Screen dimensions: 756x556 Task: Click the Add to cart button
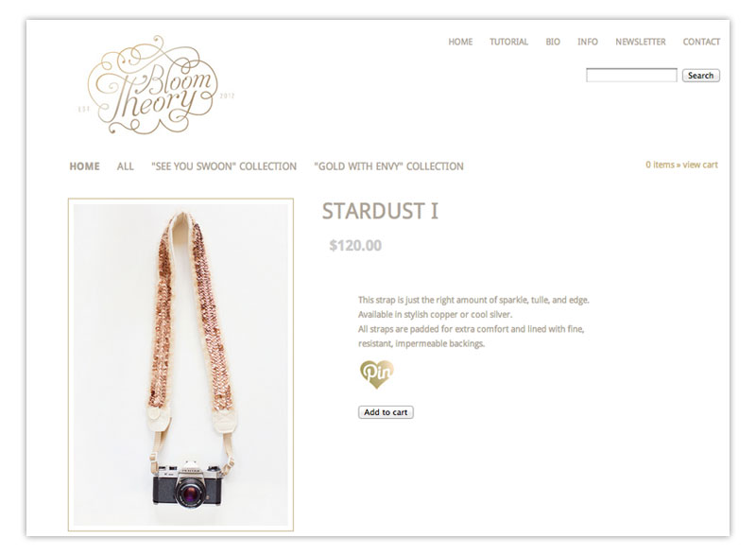(386, 412)
